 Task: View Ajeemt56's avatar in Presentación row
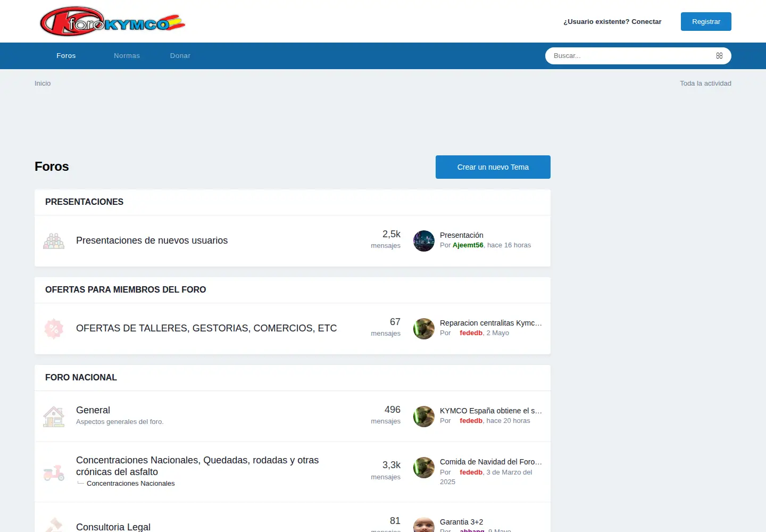(x=424, y=241)
